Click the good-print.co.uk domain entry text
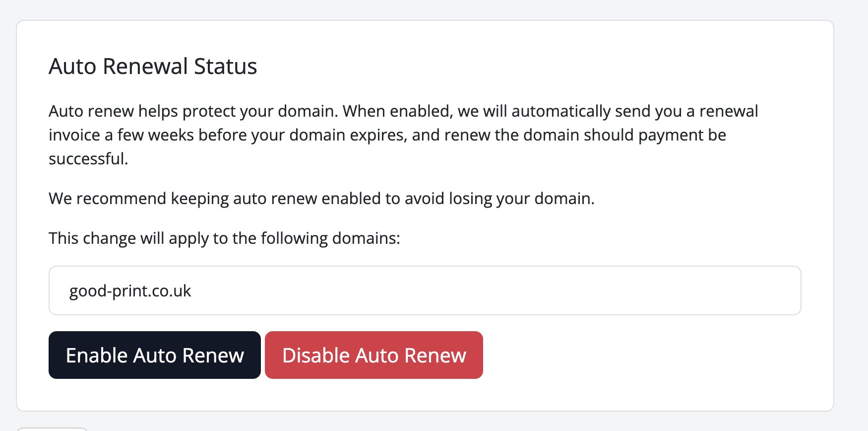868x431 pixels. [x=130, y=291]
